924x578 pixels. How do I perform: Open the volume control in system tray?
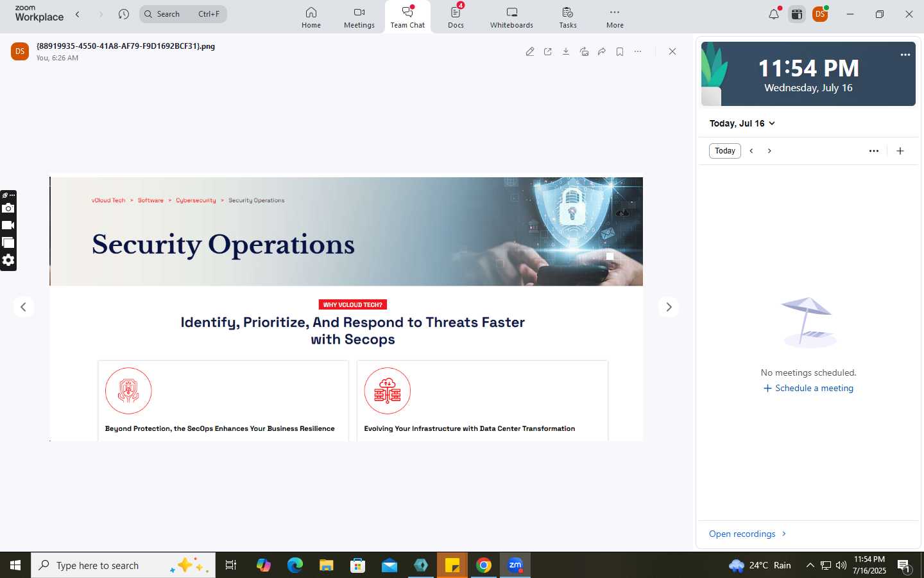click(841, 565)
